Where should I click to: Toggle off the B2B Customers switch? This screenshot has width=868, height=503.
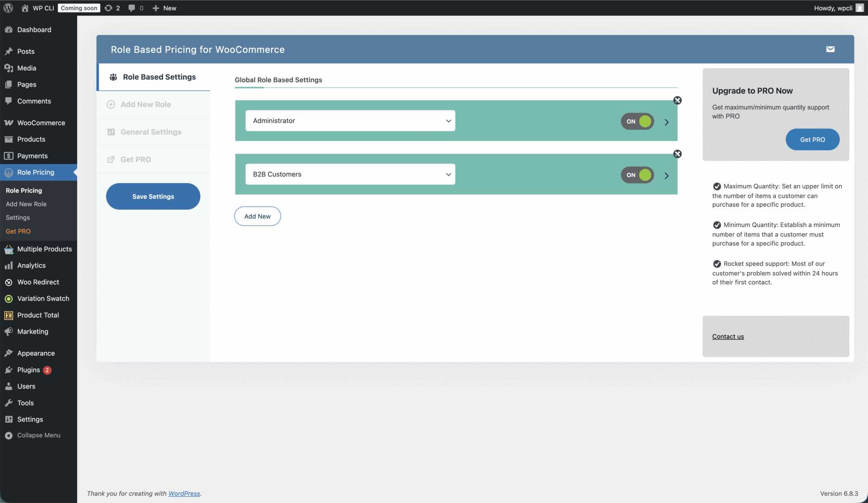click(x=637, y=175)
